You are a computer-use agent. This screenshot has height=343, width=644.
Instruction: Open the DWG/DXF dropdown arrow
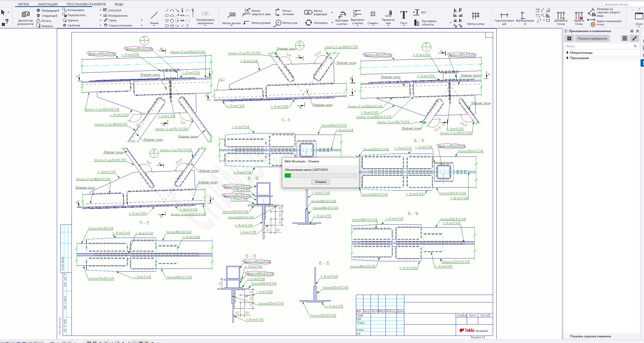(101, 10)
